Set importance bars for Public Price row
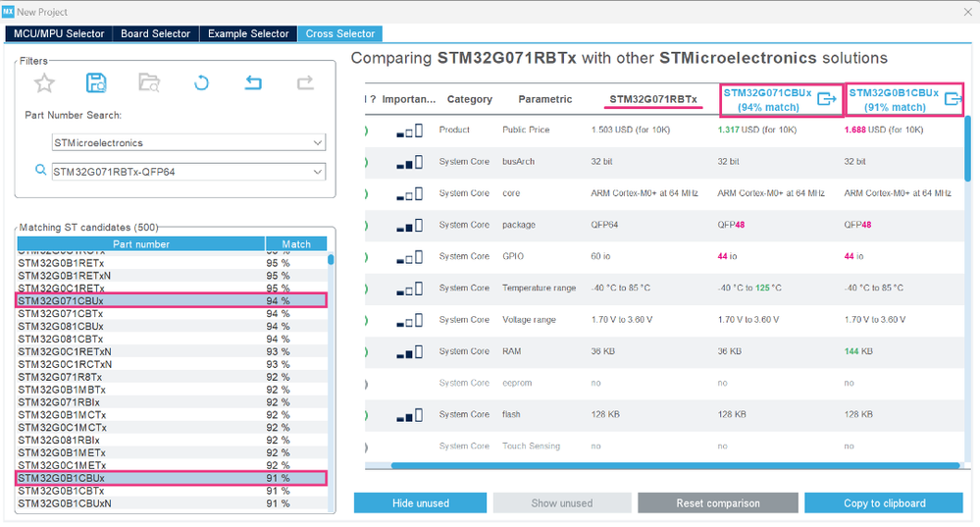This screenshot has height=527, width=980. [409, 131]
